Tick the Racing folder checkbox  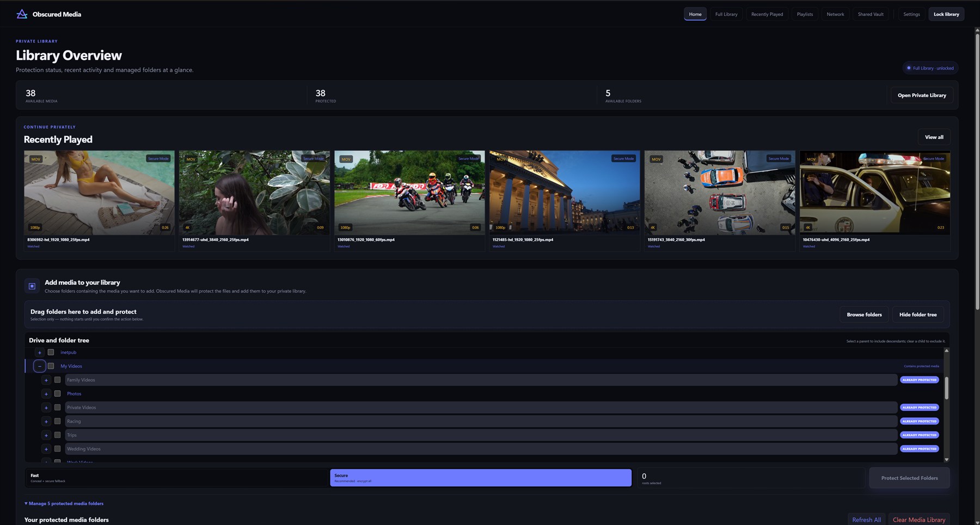57,421
